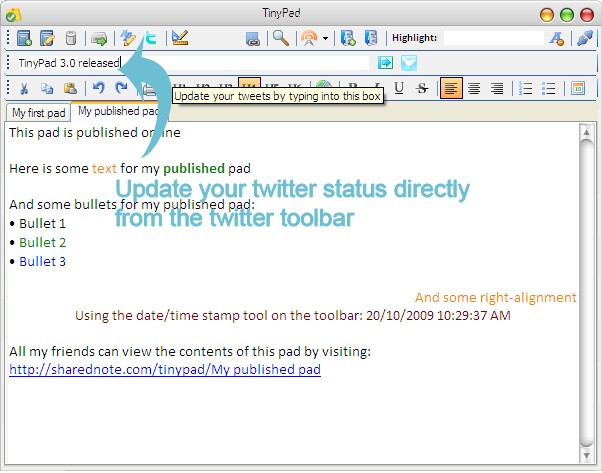Click the blue text 'Bullet 3'
The width and height of the screenshot is (602, 473).
(x=42, y=261)
